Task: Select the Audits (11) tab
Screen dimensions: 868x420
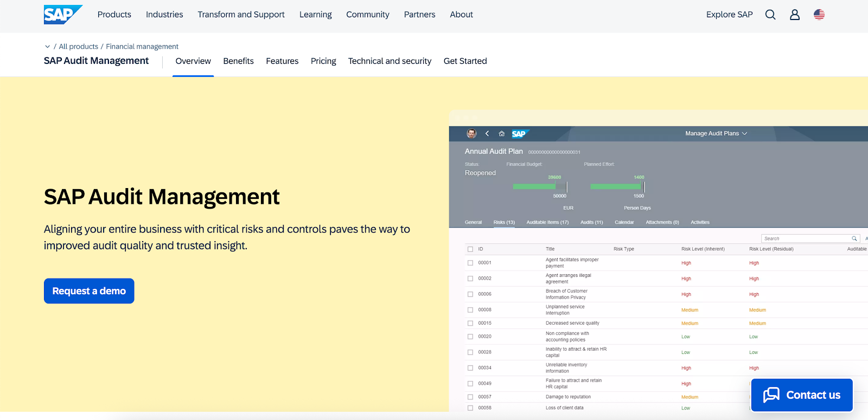Action: pos(591,222)
